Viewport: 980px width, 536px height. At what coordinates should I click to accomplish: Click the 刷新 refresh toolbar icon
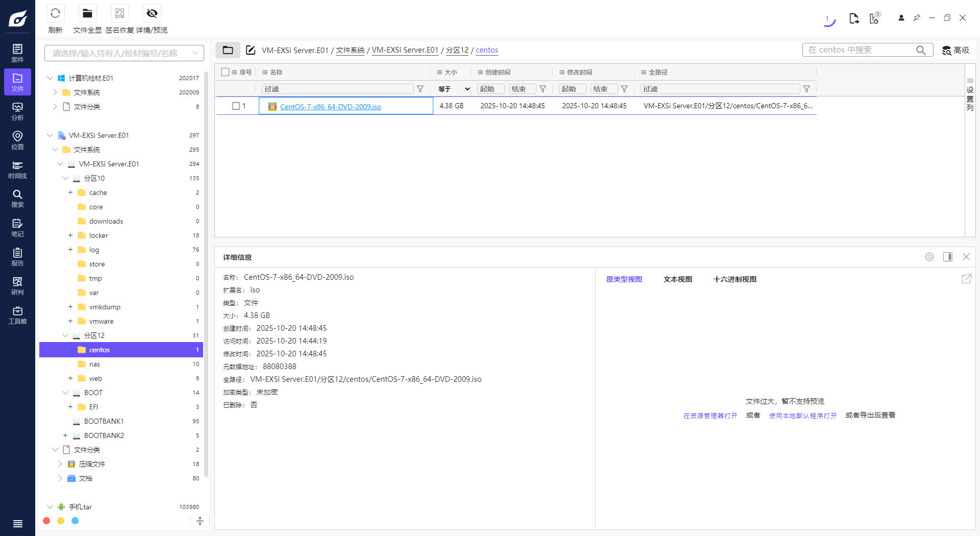coord(55,13)
